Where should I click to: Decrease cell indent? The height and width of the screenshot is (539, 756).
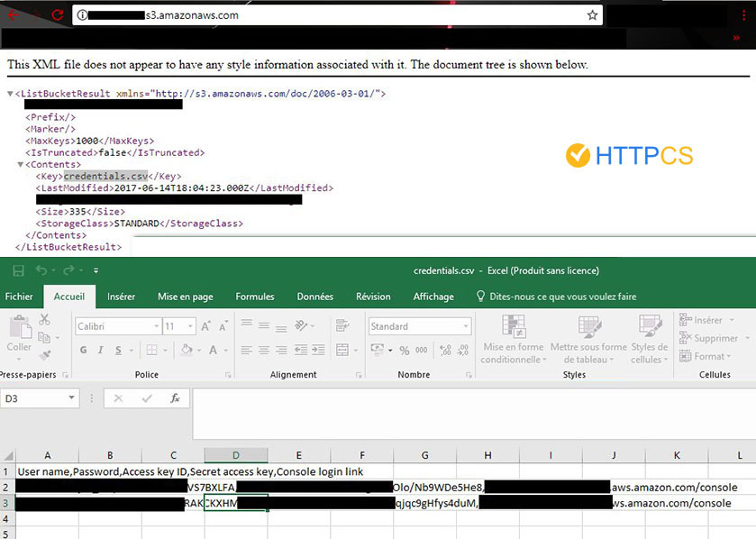tap(301, 350)
